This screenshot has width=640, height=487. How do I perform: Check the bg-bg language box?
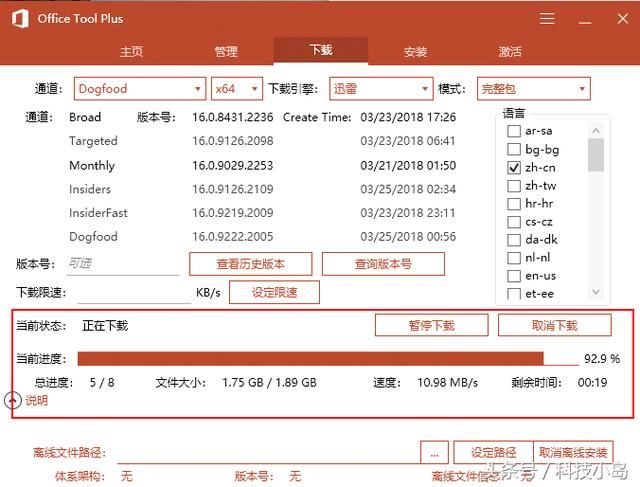513,149
